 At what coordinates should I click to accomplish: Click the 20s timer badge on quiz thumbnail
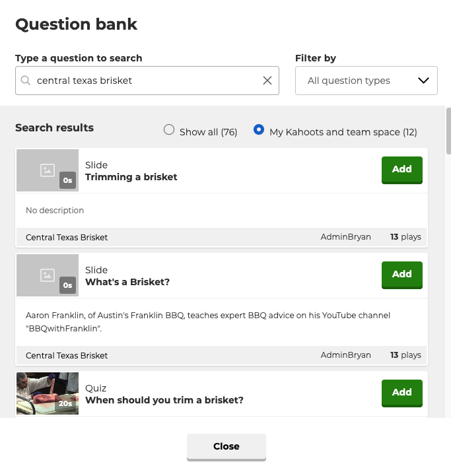(x=65, y=403)
